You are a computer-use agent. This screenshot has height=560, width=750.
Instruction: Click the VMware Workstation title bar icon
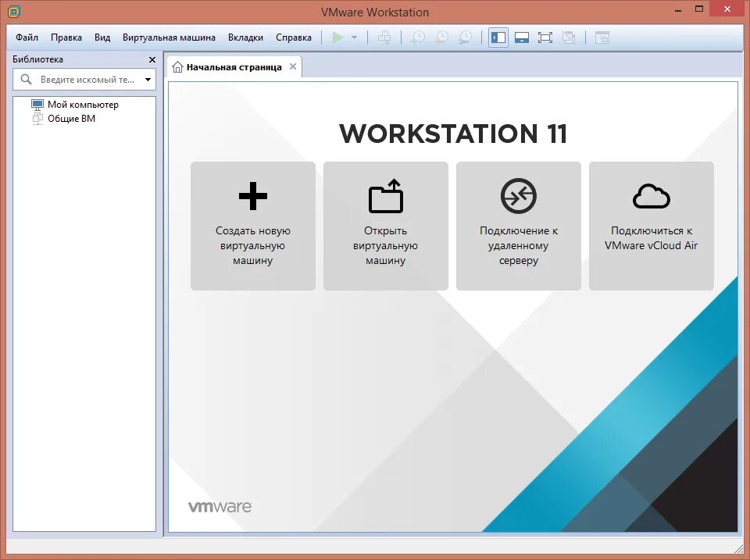tap(14, 12)
